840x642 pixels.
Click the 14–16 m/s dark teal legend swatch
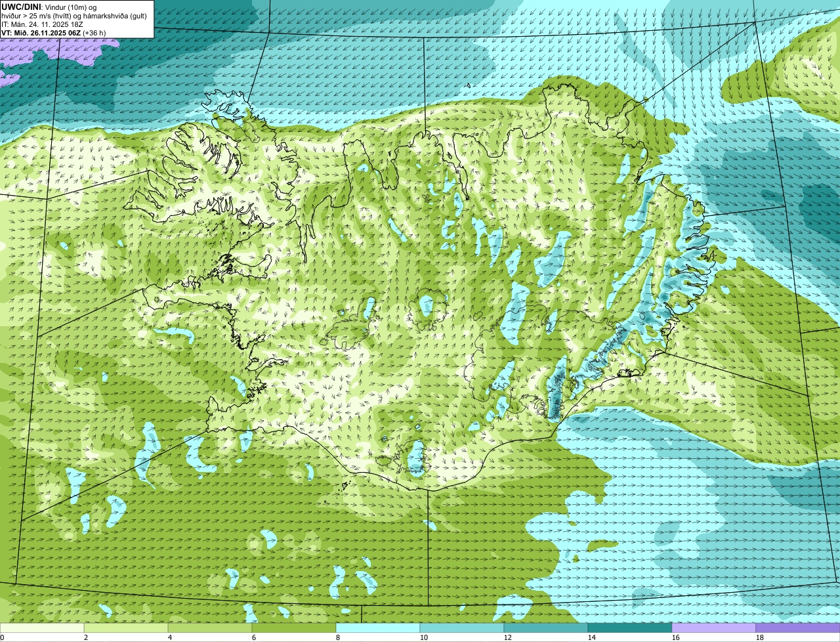pyautogui.click(x=630, y=628)
